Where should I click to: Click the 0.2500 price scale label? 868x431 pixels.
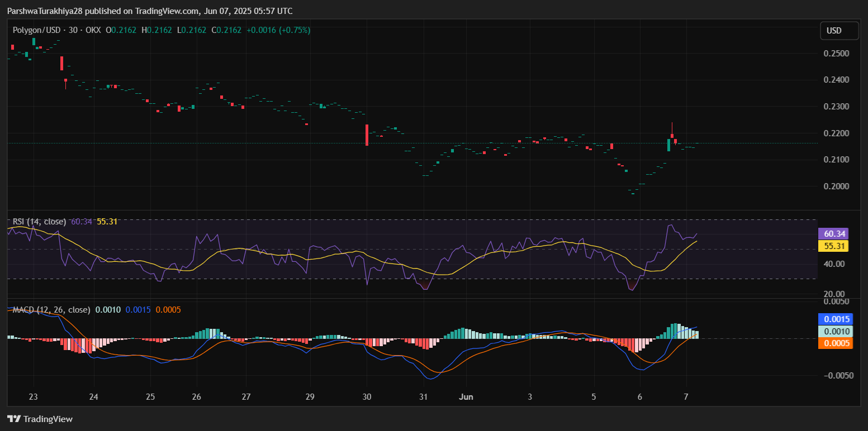click(x=836, y=54)
